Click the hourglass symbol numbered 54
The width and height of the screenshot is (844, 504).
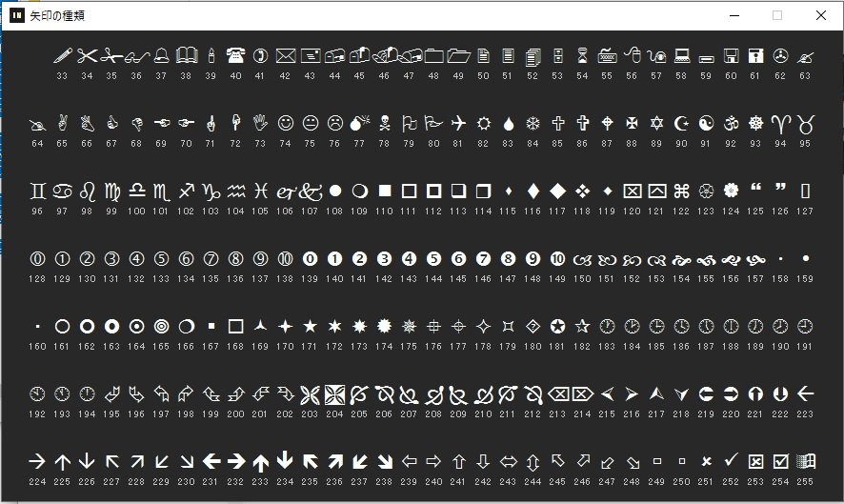pos(582,55)
